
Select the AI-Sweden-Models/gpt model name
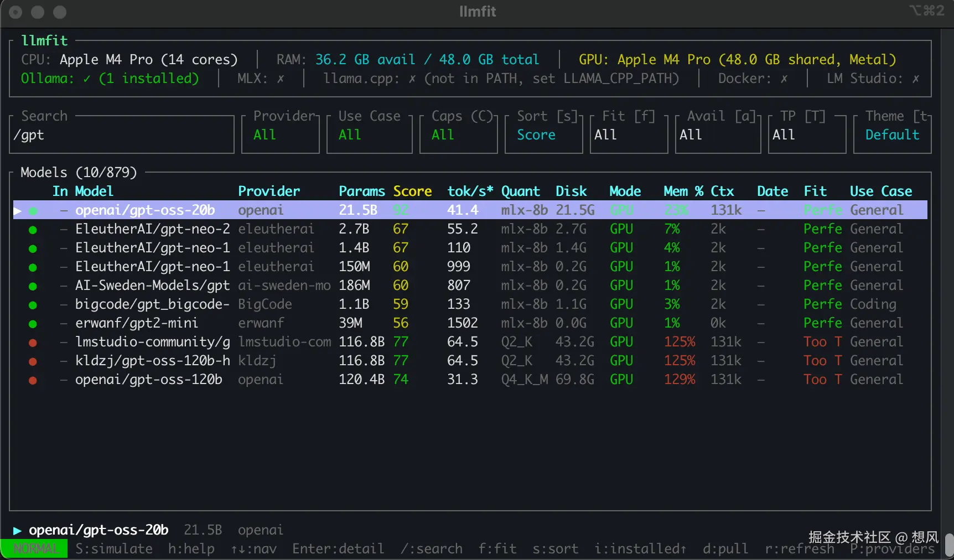153,286
